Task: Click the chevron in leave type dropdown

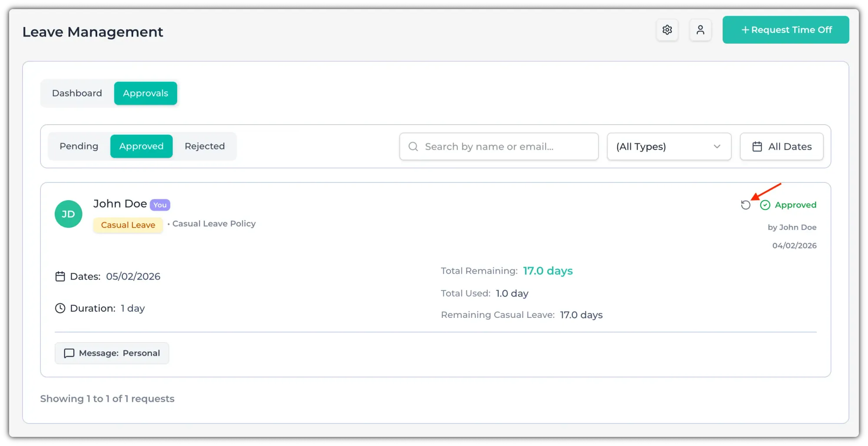Action: pos(717,147)
